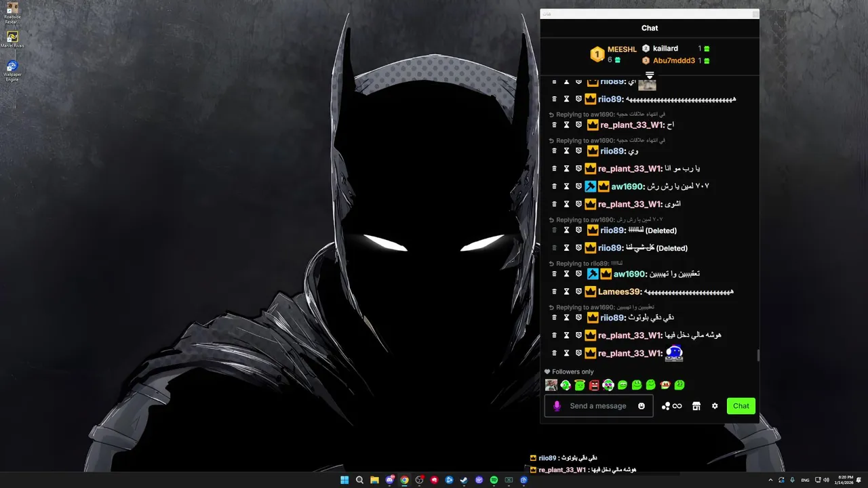
Task: Click shield icon on aw1690's ٧٠٧ message
Action: point(578,186)
